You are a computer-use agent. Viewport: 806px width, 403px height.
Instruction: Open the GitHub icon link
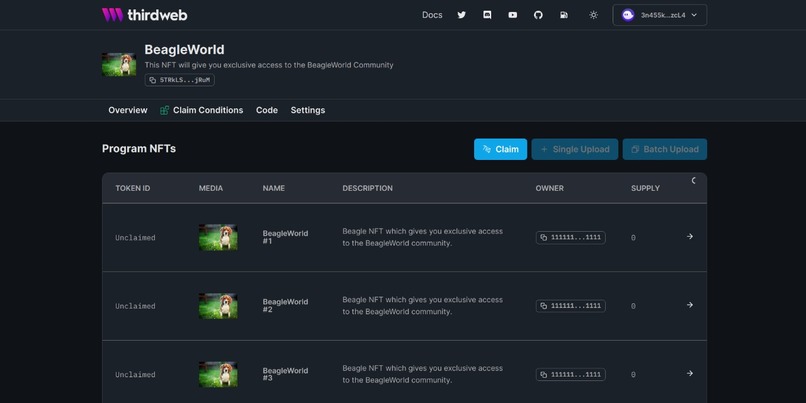point(538,15)
